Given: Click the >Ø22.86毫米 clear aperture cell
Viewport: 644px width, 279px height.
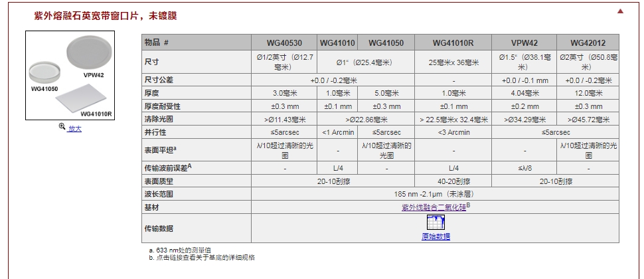Looking at the screenshot, I should (366, 120).
